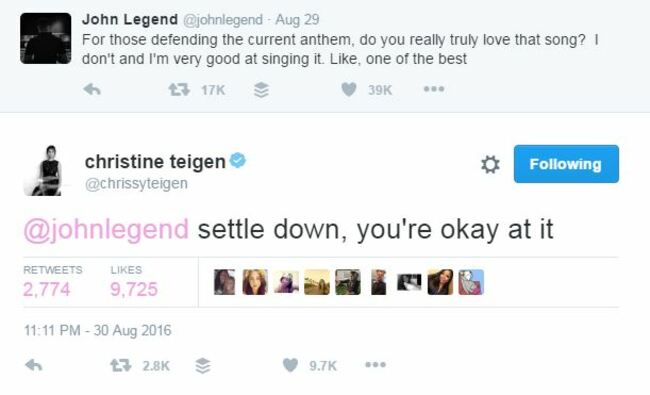
Task: View the 9,725 likes list
Action: click(x=134, y=282)
